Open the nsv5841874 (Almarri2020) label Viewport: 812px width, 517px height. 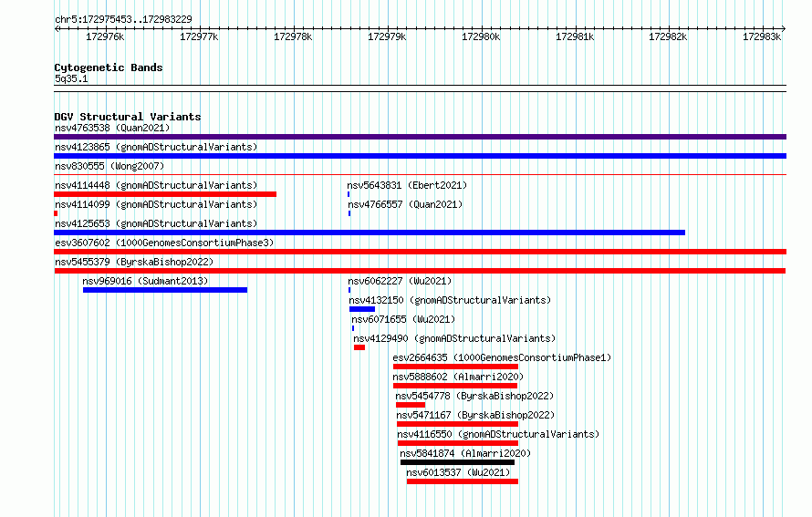[465, 453]
